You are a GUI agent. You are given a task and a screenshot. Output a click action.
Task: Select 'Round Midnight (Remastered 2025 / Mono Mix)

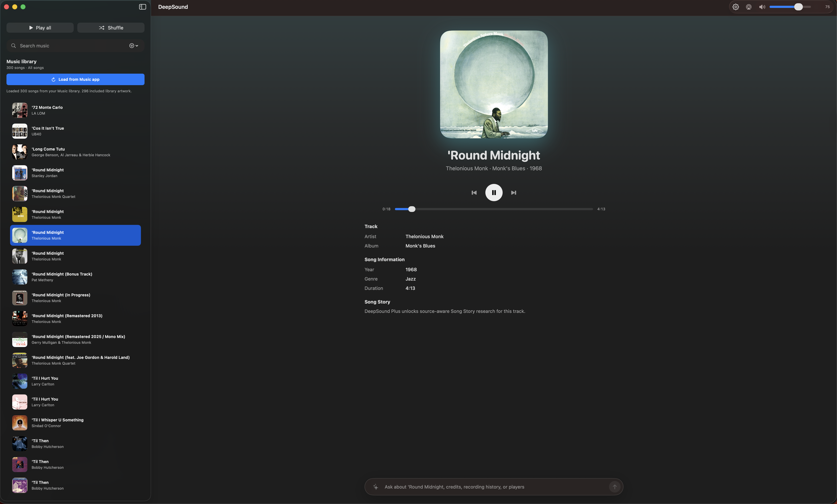tap(75, 339)
